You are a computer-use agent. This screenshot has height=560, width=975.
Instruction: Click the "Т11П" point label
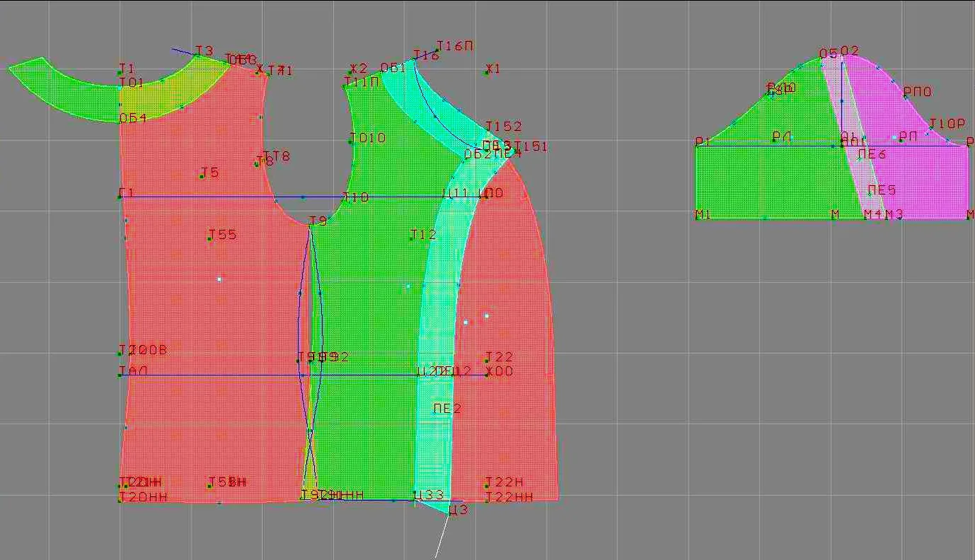pyautogui.click(x=362, y=82)
